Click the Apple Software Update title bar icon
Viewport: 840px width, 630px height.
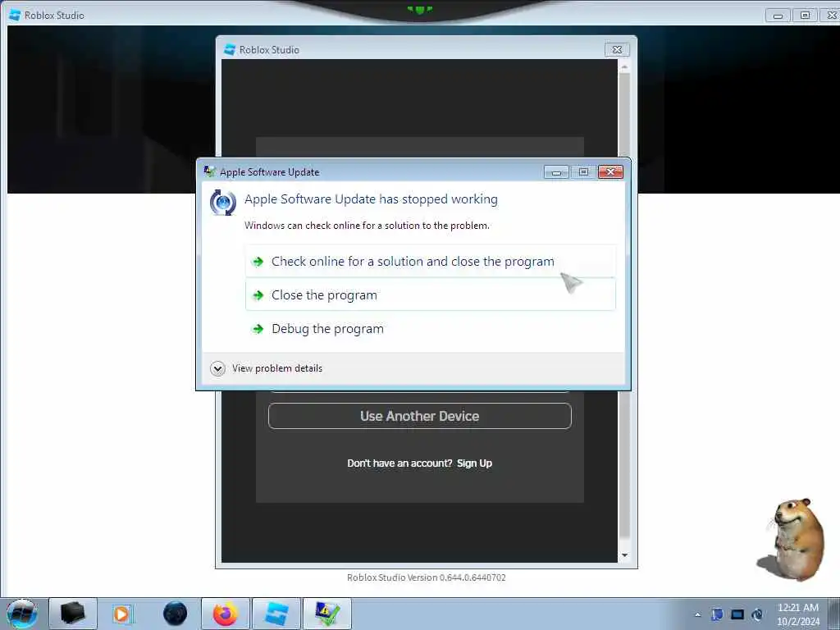coord(209,171)
